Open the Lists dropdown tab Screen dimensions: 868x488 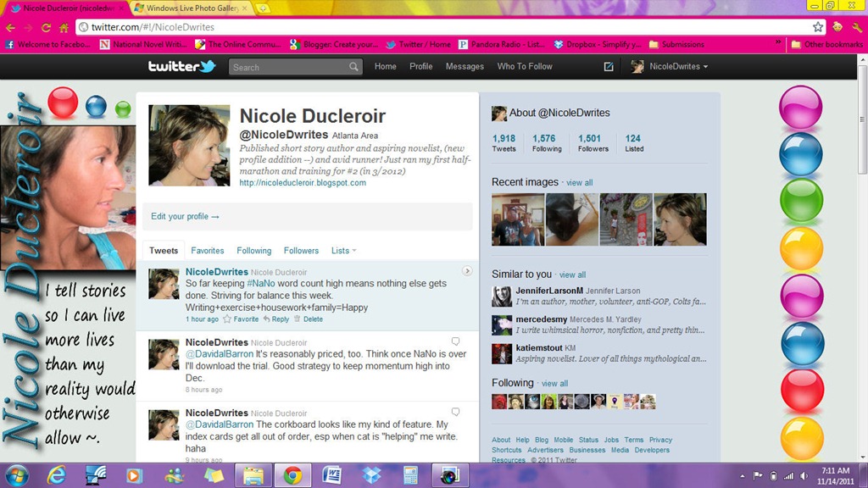coord(344,251)
